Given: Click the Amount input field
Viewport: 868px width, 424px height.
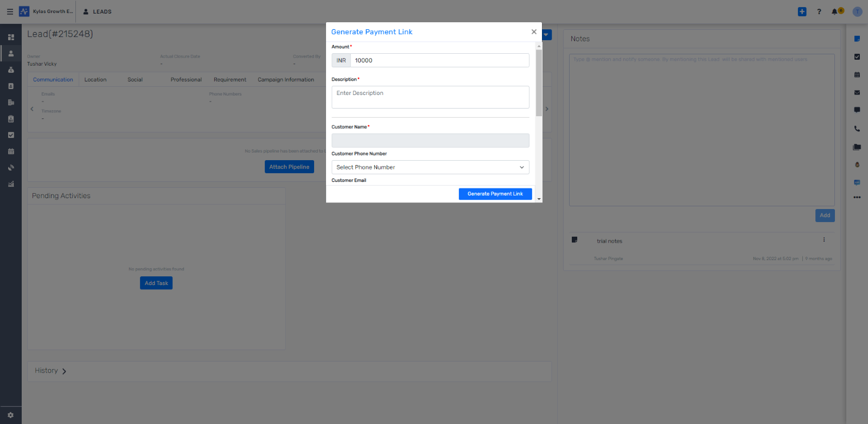Looking at the screenshot, I should point(439,60).
